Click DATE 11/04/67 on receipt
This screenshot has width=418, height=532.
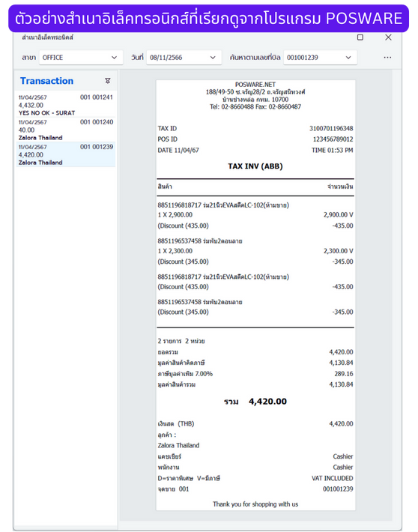click(x=178, y=150)
